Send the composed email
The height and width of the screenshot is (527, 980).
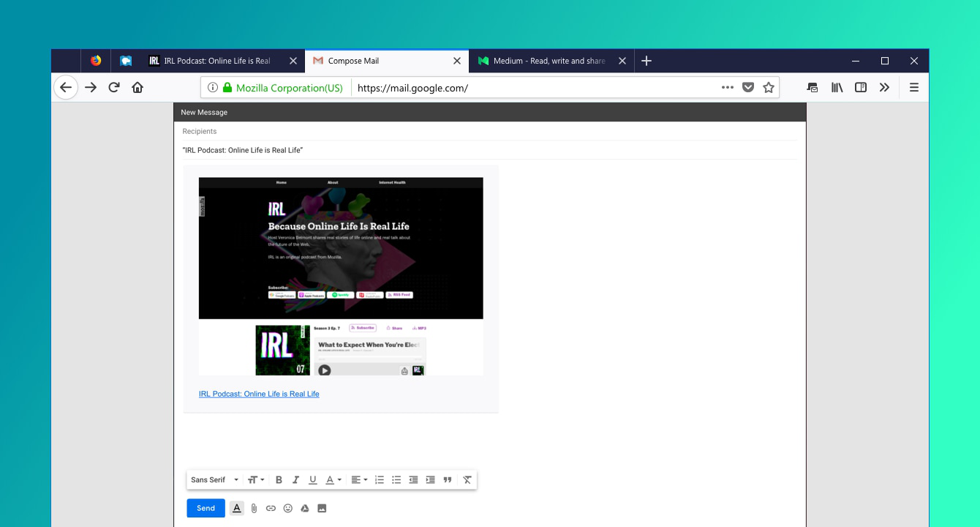206,508
